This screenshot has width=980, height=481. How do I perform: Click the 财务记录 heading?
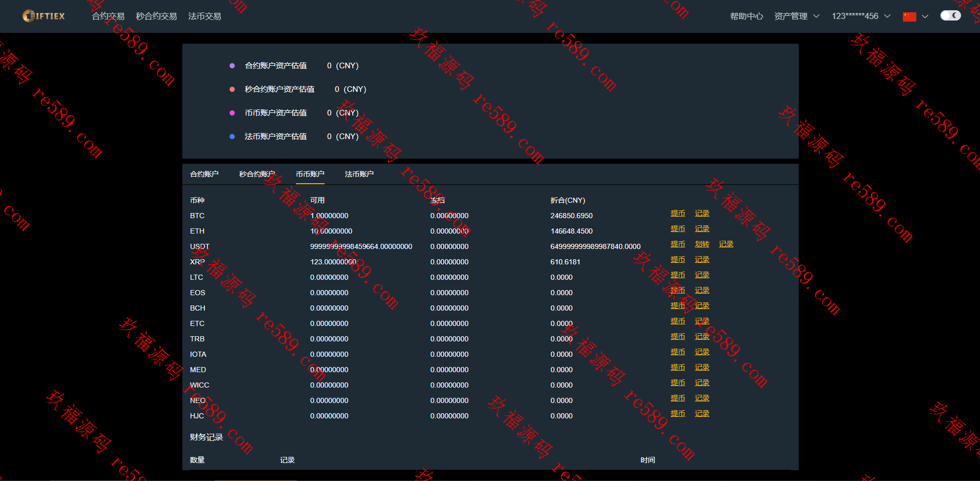pyautogui.click(x=206, y=437)
